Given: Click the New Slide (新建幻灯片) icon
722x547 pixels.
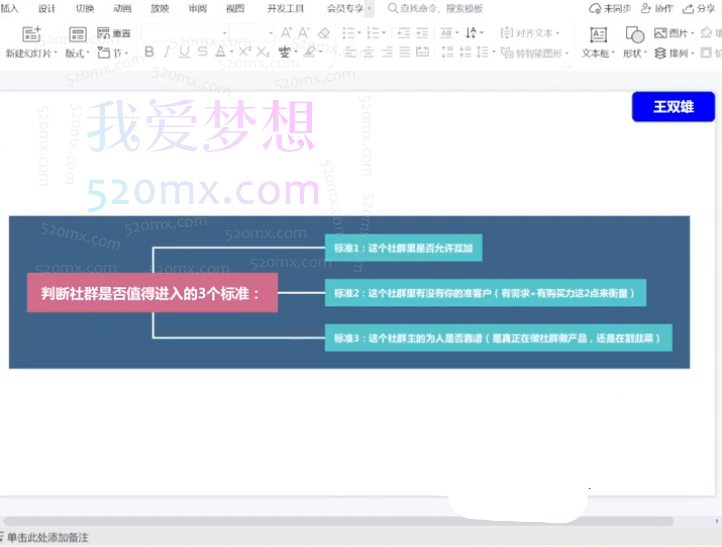Looking at the screenshot, I should 32,34.
